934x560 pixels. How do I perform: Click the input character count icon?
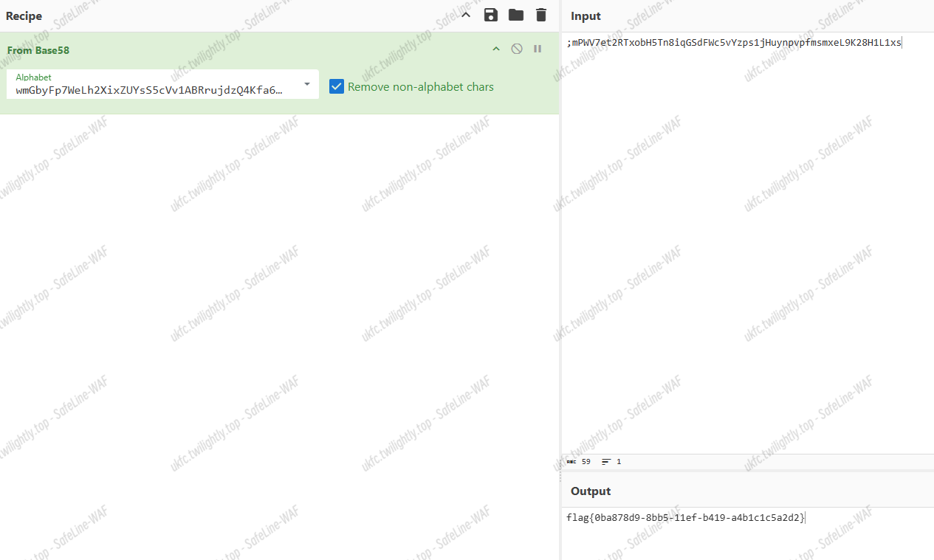click(571, 462)
